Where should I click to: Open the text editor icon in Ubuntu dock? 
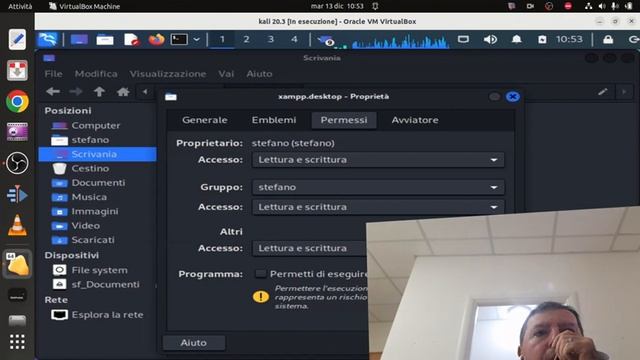click(17, 40)
